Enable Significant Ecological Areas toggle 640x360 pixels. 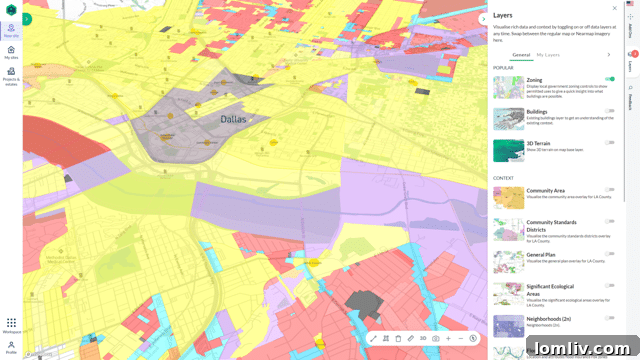pyautogui.click(x=610, y=286)
